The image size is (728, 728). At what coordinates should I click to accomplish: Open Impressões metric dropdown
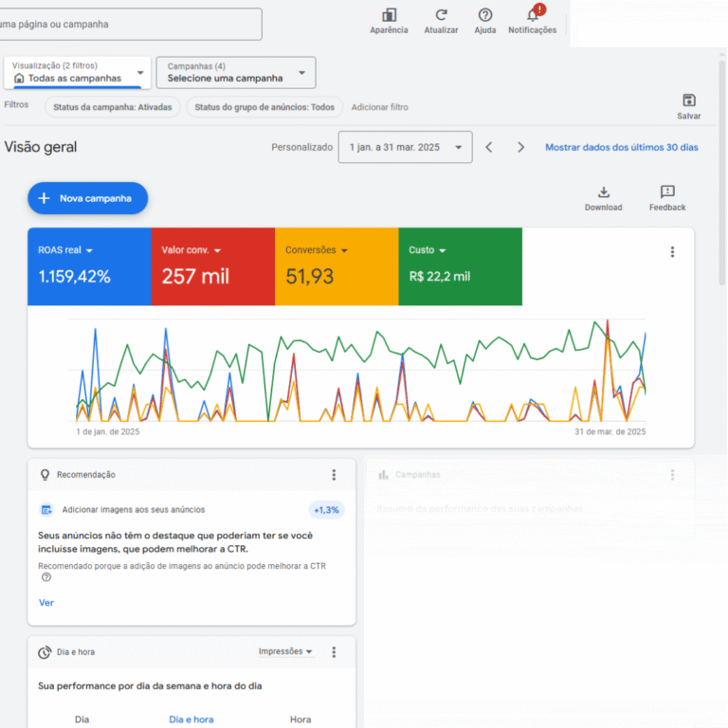[285, 651]
